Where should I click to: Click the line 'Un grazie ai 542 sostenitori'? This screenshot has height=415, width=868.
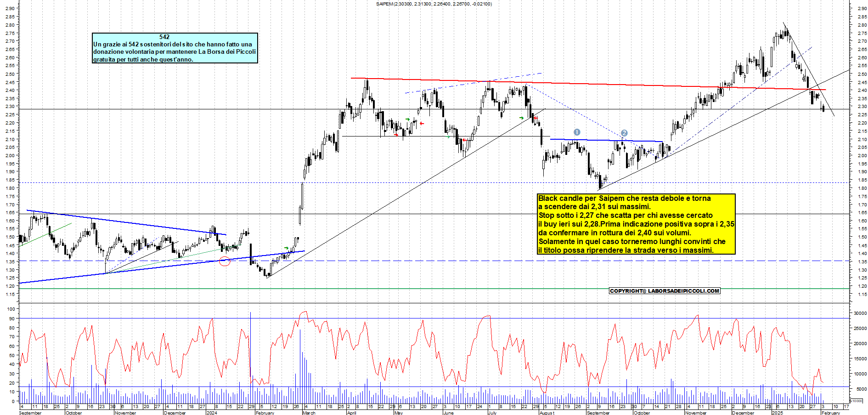pyautogui.click(x=173, y=44)
